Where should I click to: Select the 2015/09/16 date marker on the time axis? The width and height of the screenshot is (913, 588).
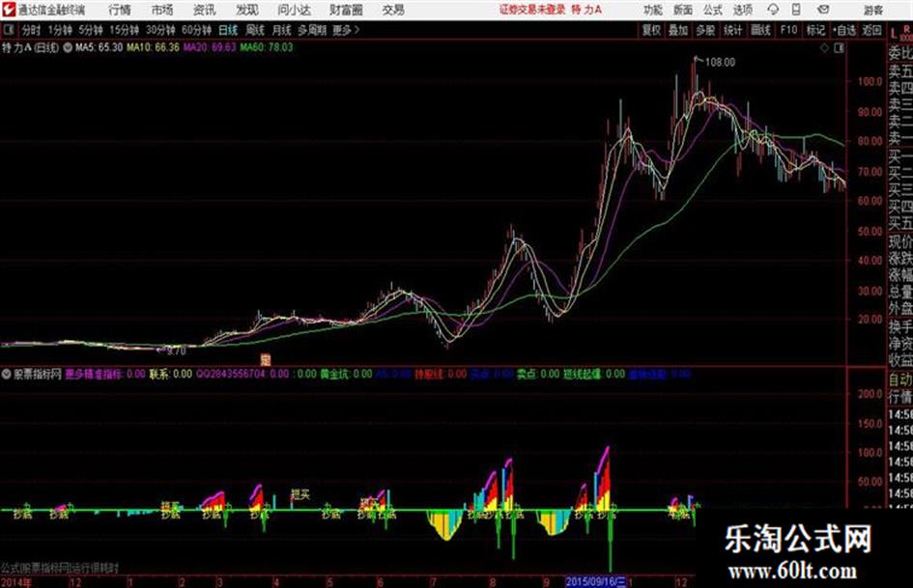point(595,581)
